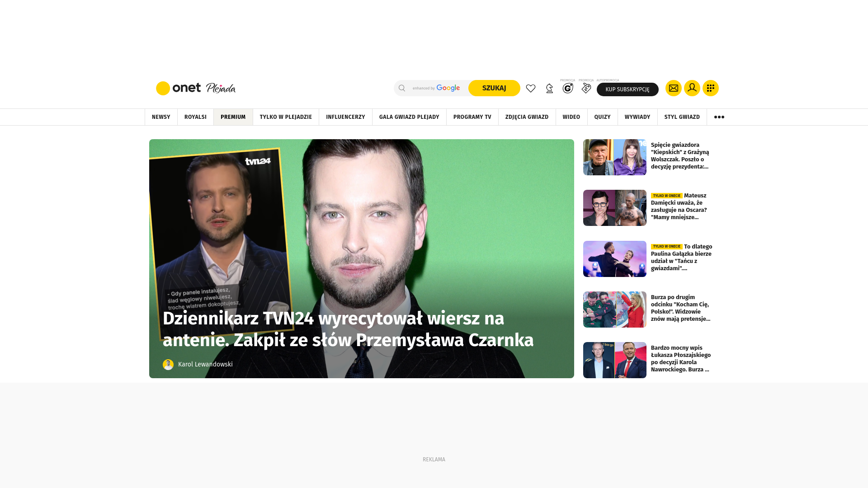Open TYLKO W PLEJADZIE section
The height and width of the screenshot is (488, 868).
point(286,117)
